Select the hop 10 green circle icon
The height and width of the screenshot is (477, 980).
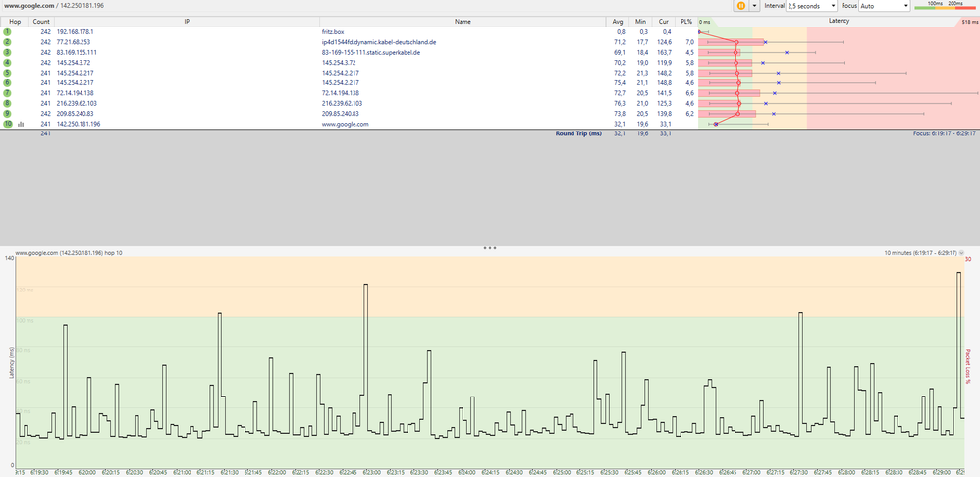(8, 124)
